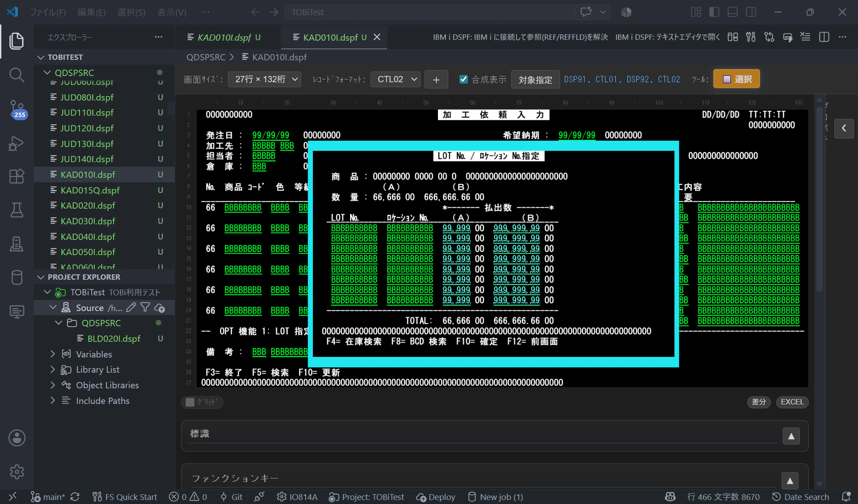Click the edit pencil on Source row
The image size is (858, 504).
pos(131,307)
